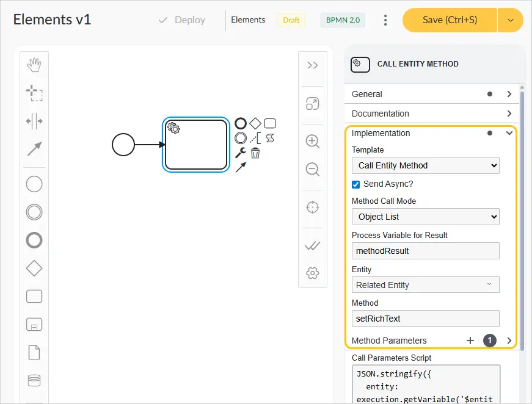Click the Elements v1 title
This screenshot has height=404, width=532.
click(x=53, y=20)
